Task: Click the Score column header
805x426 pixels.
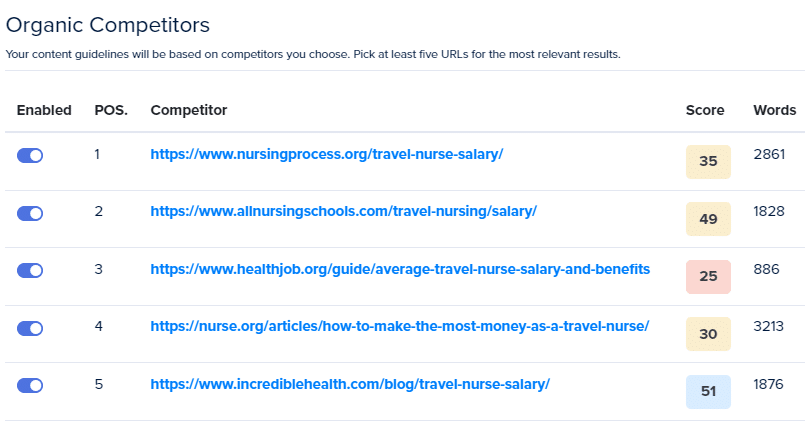Action: [705, 110]
